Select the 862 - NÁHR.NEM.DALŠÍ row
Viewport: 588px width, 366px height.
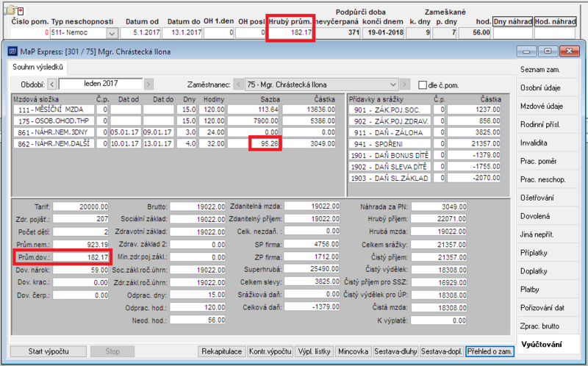[175, 143]
